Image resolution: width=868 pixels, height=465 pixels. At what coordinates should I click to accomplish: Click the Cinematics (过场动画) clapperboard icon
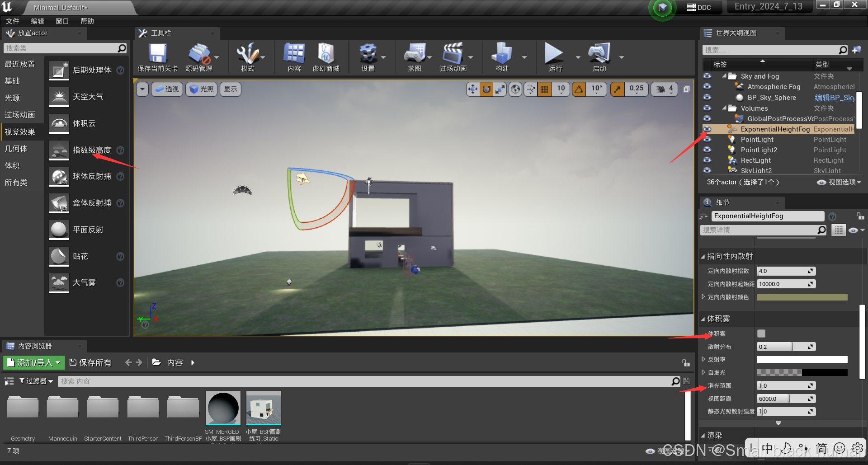click(453, 54)
